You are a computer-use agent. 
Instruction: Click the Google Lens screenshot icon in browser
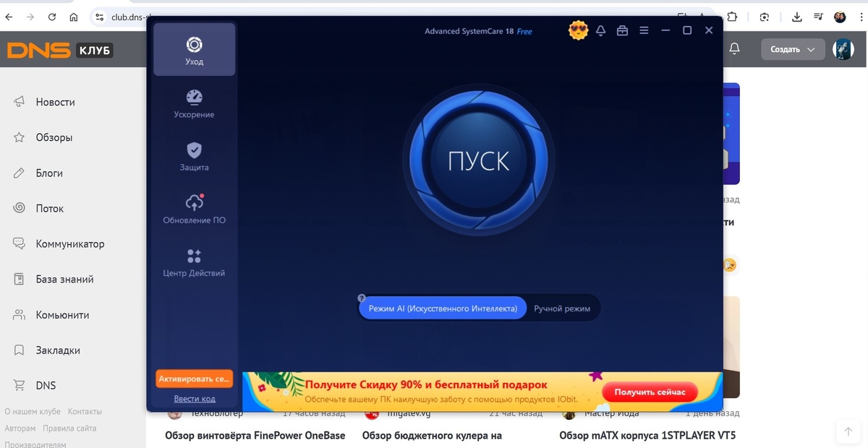(765, 17)
